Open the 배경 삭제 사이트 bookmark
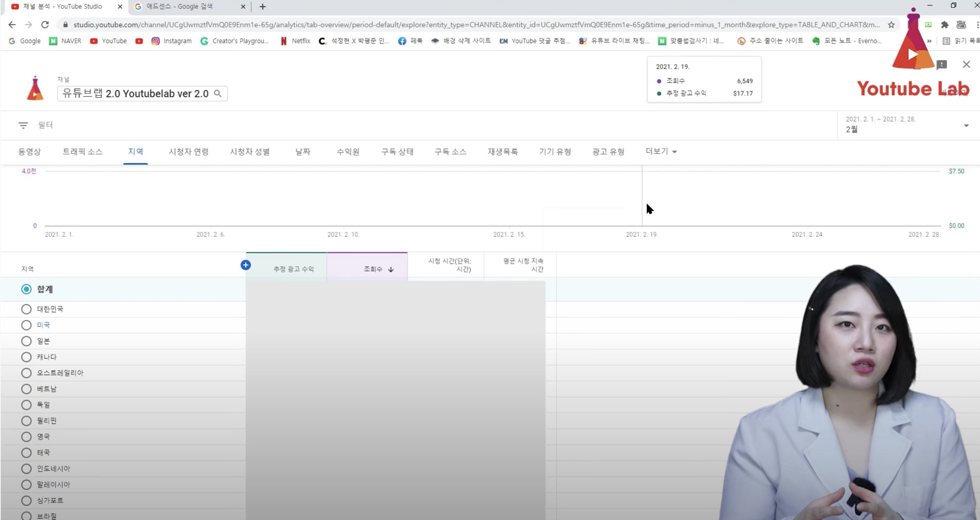This screenshot has width=980, height=520. click(461, 41)
